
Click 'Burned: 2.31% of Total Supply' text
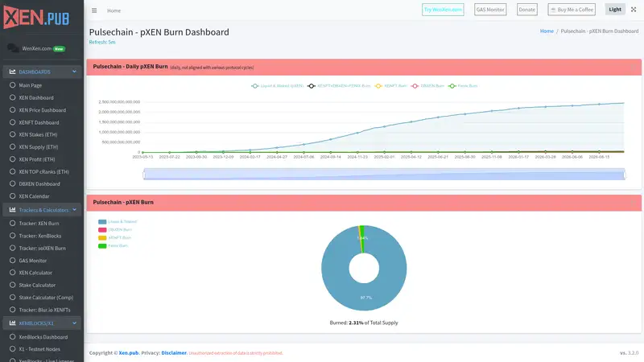(x=364, y=323)
